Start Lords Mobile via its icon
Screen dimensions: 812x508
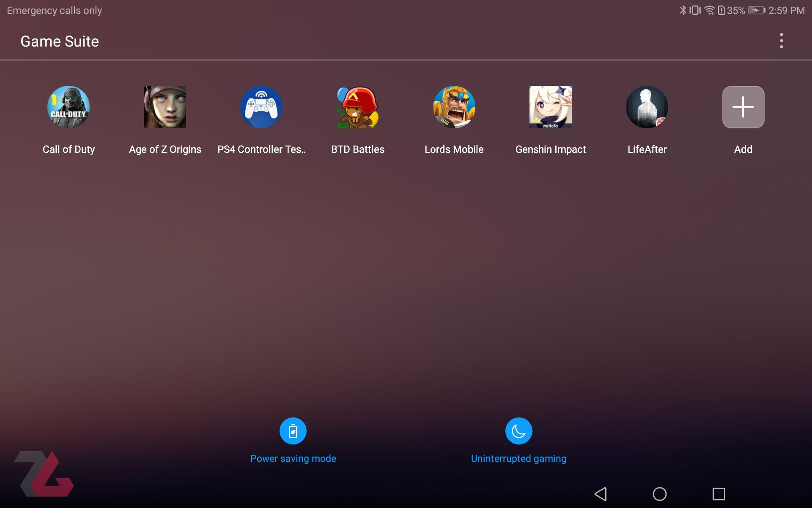(x=454, y=107)
